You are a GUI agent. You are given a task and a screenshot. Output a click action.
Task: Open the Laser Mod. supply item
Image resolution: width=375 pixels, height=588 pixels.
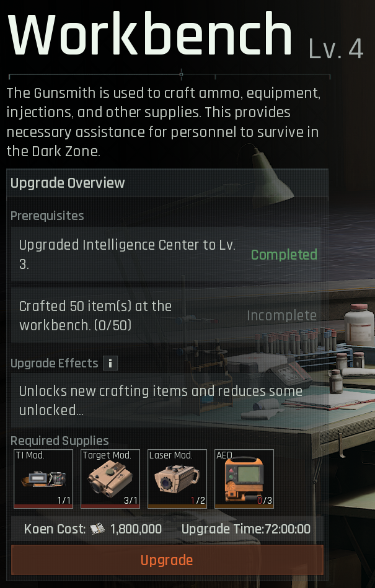click(x=177, y=479)
